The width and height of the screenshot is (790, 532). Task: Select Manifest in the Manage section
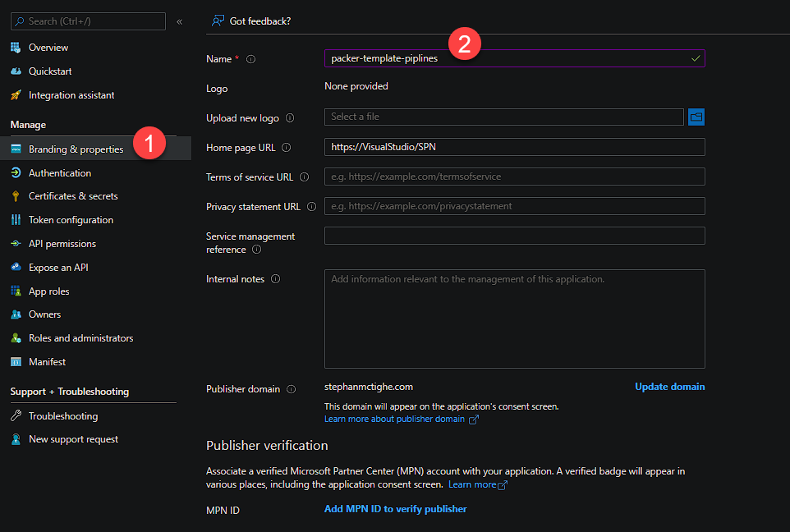[x=47, y=362]
